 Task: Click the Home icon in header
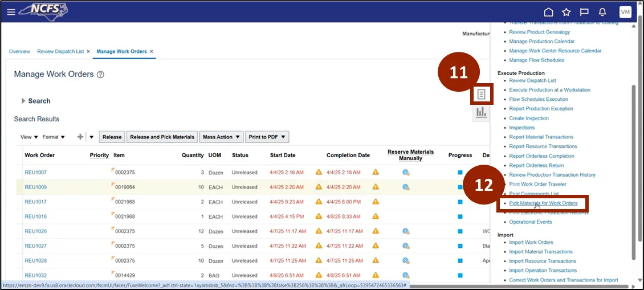548,12
